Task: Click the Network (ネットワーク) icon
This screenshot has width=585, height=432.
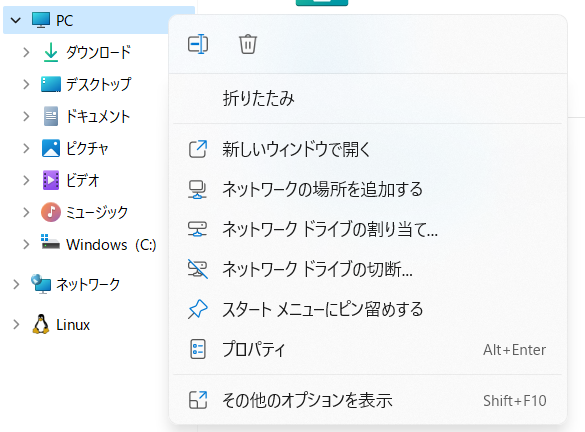Action: pyautogui.click(x=41, y=284)
